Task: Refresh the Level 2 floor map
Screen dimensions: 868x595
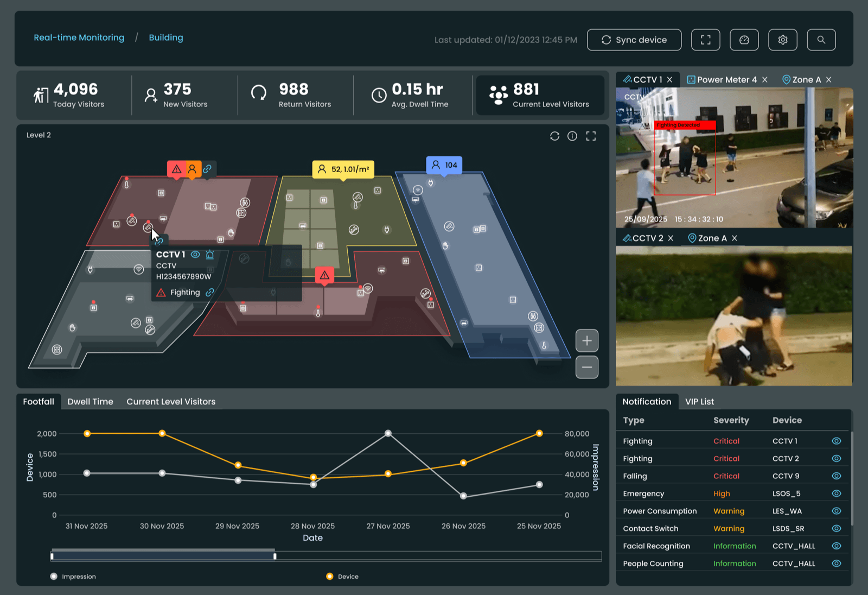Action: point(554,136)
